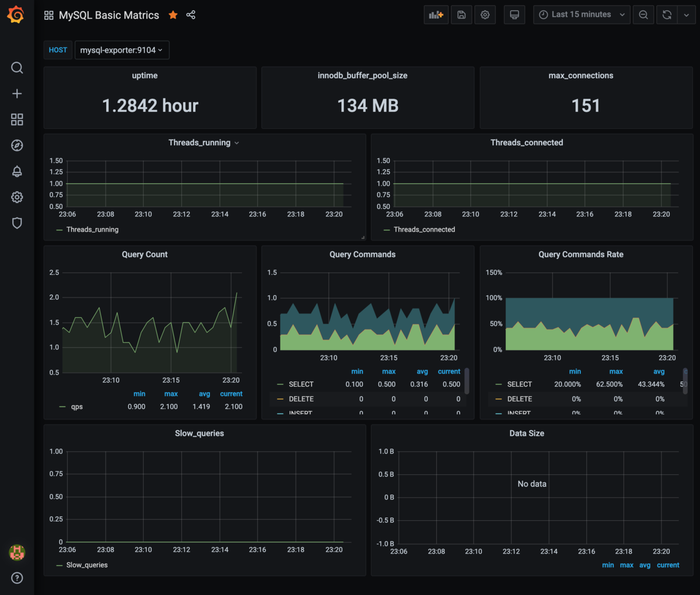Click the 1.2842 hour uptime value
The image size is (700, 595).
pyautogui.click(x=150, y=106)
